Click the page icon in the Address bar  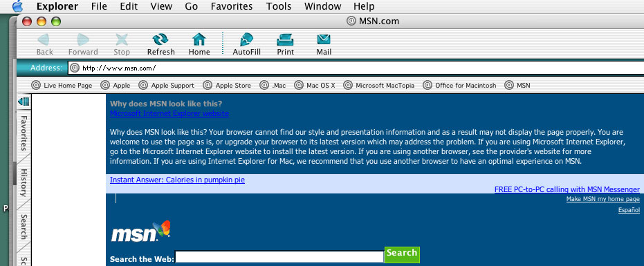click(74, 68)
